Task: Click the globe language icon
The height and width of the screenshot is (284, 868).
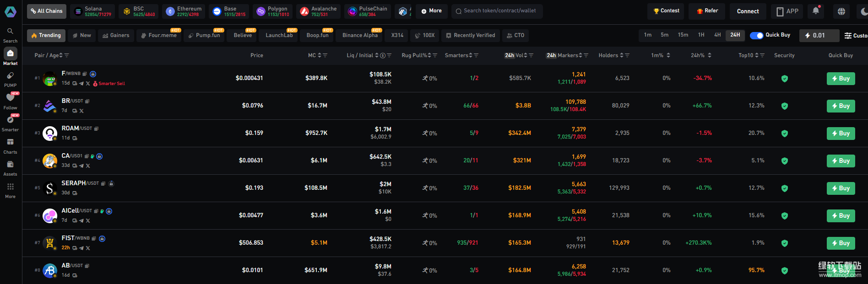Action: tap(841, 11)
